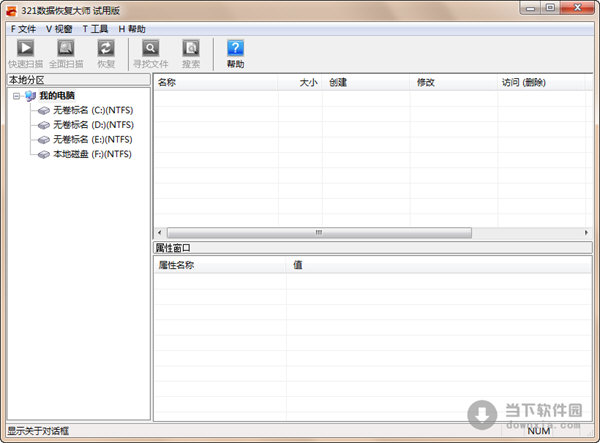The width and height of the screenshot is (600, 443).
Task: Select the 无卷标名 (E:)(NTFS) partition
Action: point(93,140)
